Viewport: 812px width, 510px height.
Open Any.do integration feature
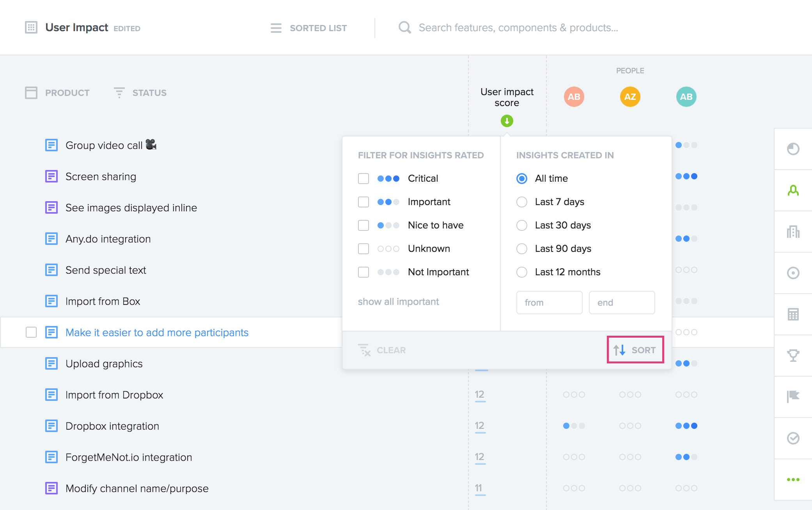[x=108, y=239]
